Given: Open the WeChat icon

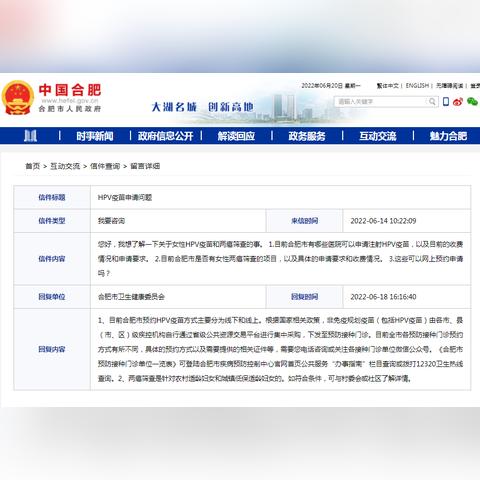Looking at the screenshot, I should [472, 101].
